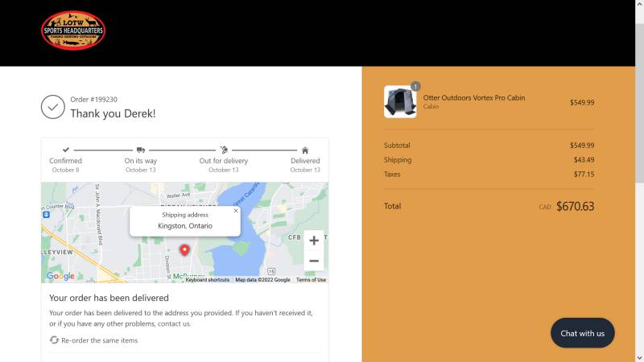Click the highway 15 shield on the map
Viewport: 644px width, 362px height.
coord(271,271)
